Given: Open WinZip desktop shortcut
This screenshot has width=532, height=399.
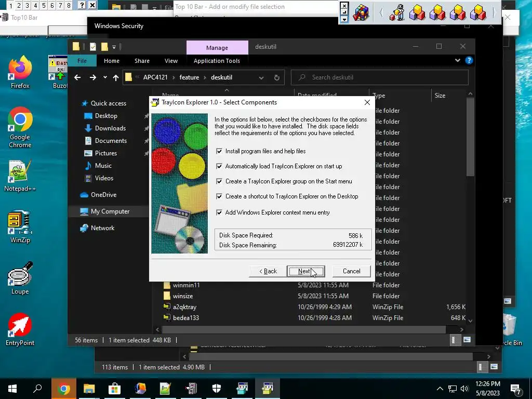Looking at the screenshot, I should click(20, 227).
